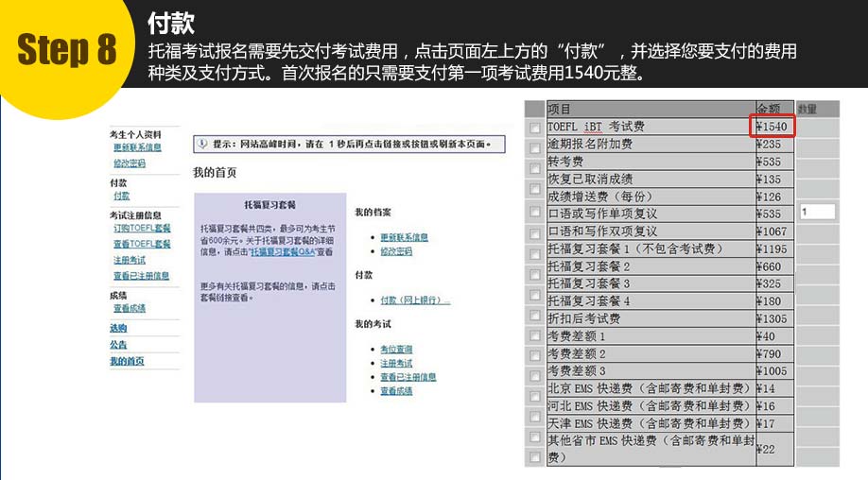Click the 托福复习套餐 panel heading
Image resolution: width=868 pixels, height=480 pixels.
click(x=270, y=205)
